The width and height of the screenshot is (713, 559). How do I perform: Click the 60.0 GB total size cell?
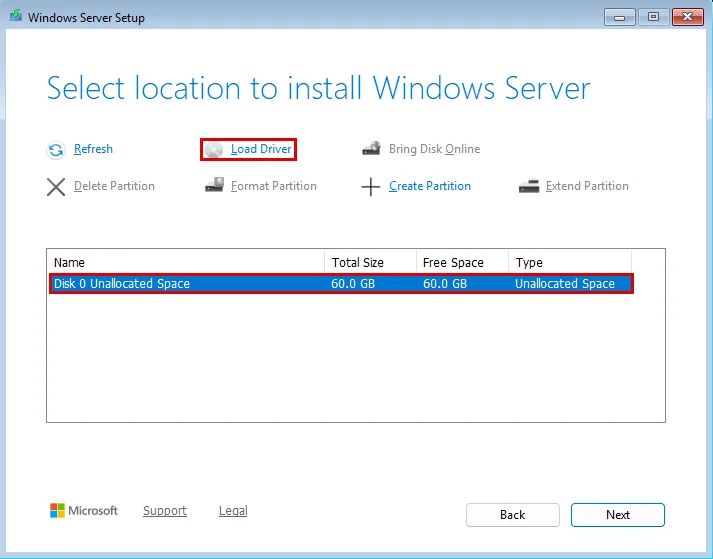[353, 283]
